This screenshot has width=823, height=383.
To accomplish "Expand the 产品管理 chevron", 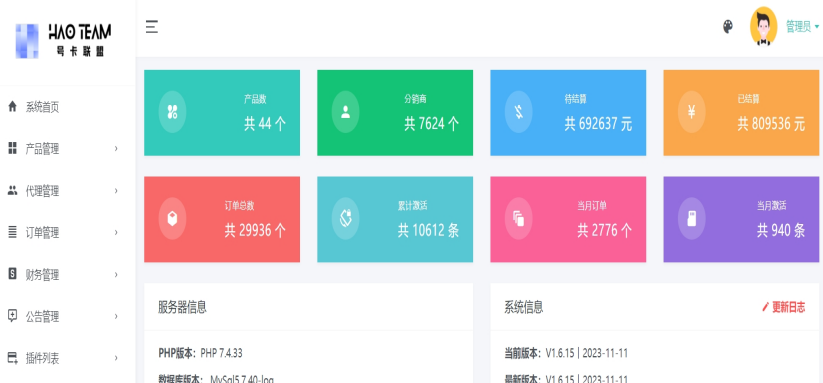I will pyautogui.click(x=116, y=149).
